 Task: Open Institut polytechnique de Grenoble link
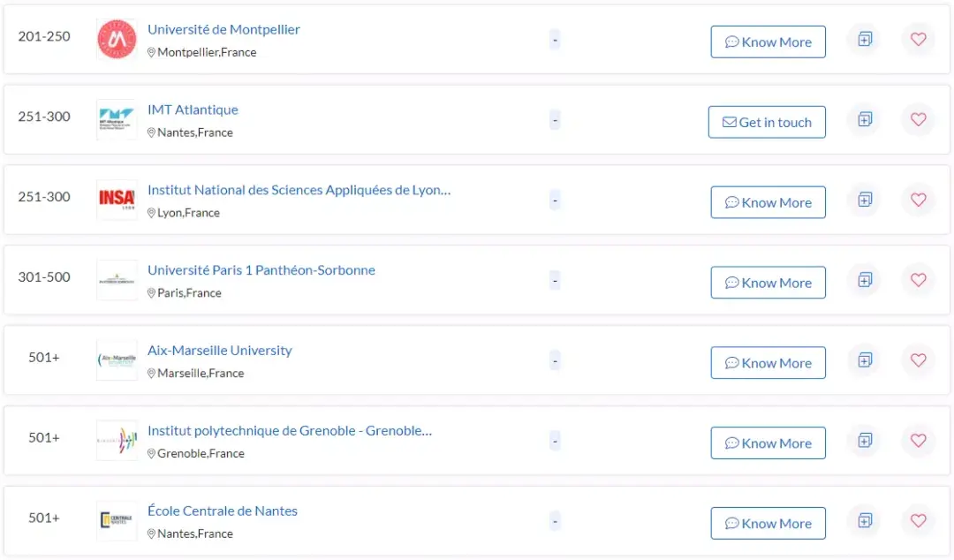click(x=289, y=431)
